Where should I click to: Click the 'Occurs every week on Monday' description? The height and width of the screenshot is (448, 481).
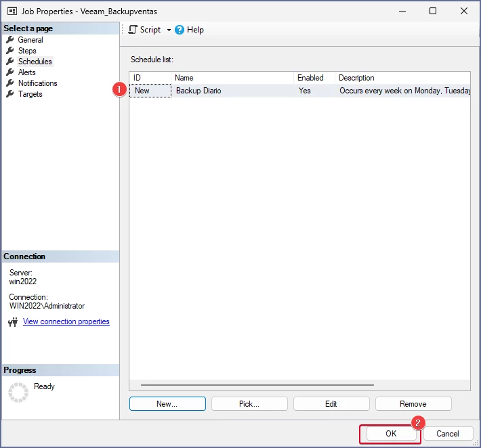tap(404, 91)
